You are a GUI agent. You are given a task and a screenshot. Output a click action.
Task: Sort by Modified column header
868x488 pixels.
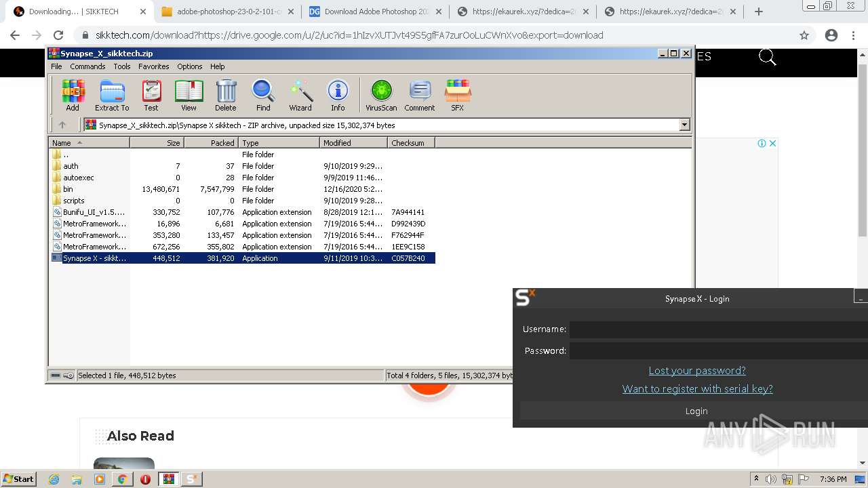[x=353, y=143]
